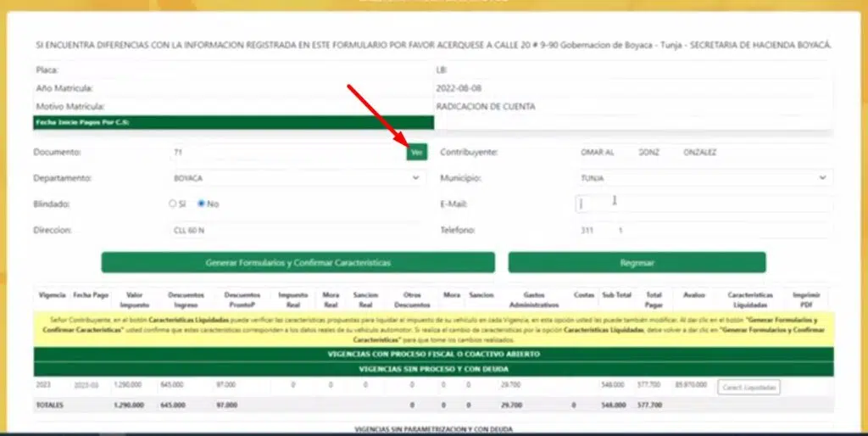Click the green Ver button beside Documento
The image size is (868, 436).
coord(417,152)
